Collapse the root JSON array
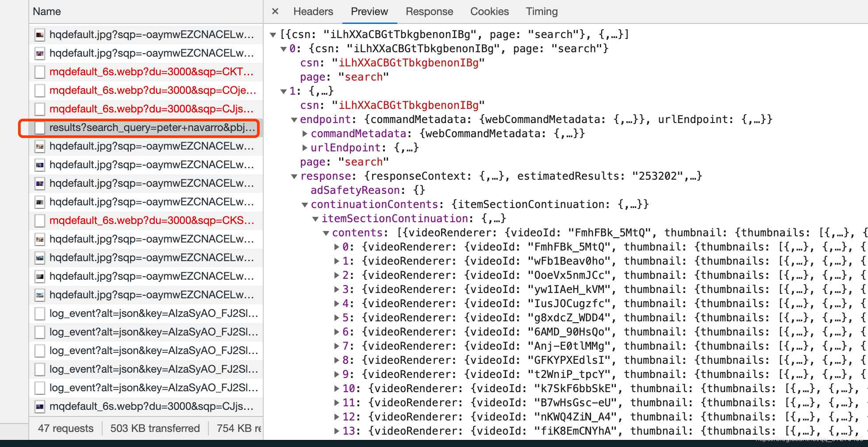868x447 pixels. [273, 35]
